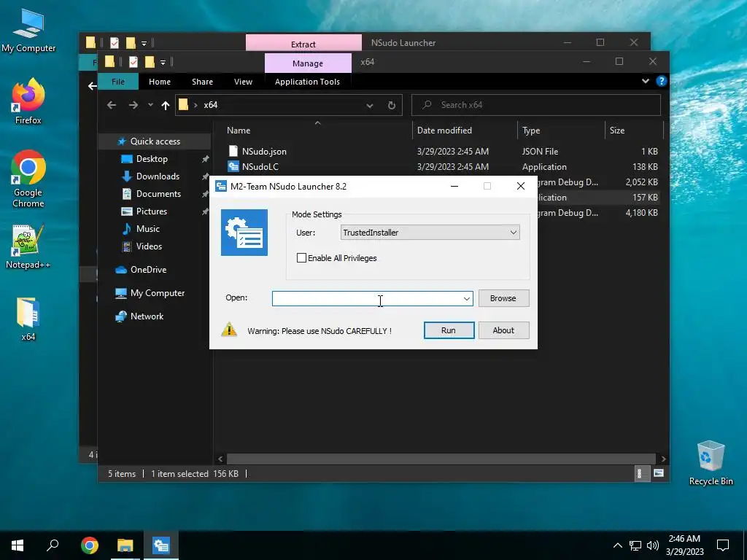Click the yellow warning triangle icon
Screen dimensions: 747x560
coord(229,330)
